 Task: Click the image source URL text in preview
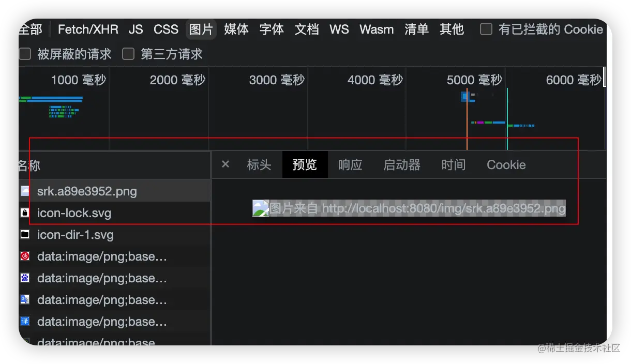click(x=417, y=208)
